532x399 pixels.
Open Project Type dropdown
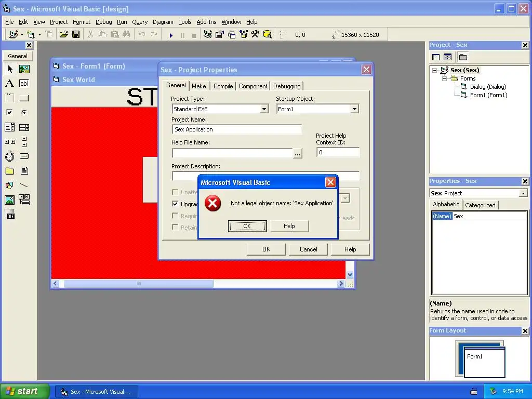[x=264, y=109]
